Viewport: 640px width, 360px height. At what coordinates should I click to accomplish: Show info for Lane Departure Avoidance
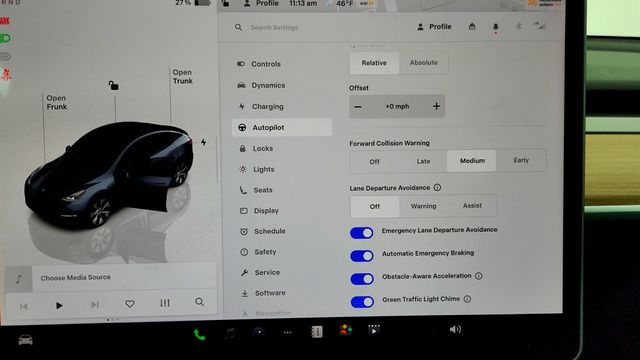click(437, 187)
